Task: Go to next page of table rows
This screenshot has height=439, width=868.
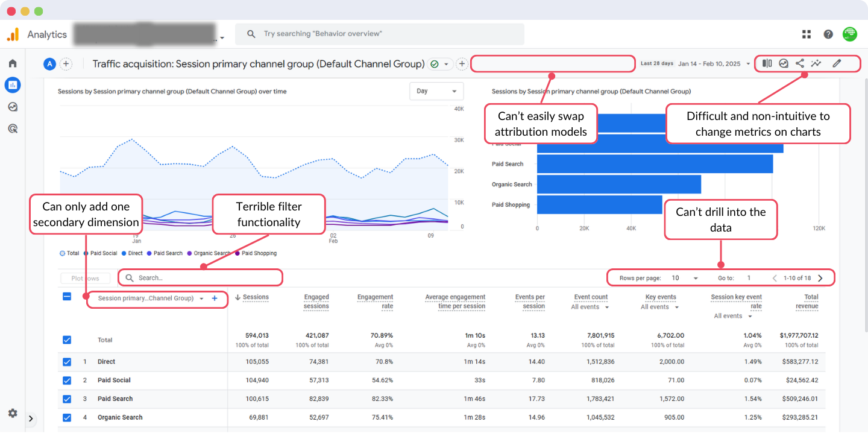Action: coord(820,278)
